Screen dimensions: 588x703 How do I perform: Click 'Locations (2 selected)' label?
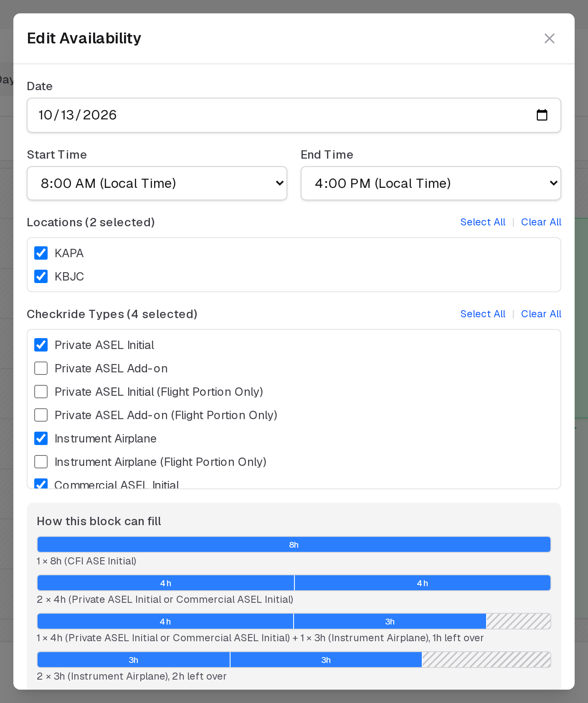[x=91, y=222]
